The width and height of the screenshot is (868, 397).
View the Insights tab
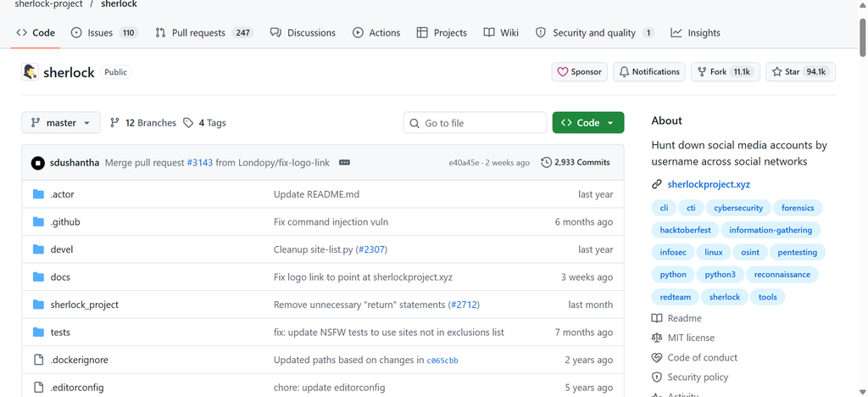[x=695, y=33]
